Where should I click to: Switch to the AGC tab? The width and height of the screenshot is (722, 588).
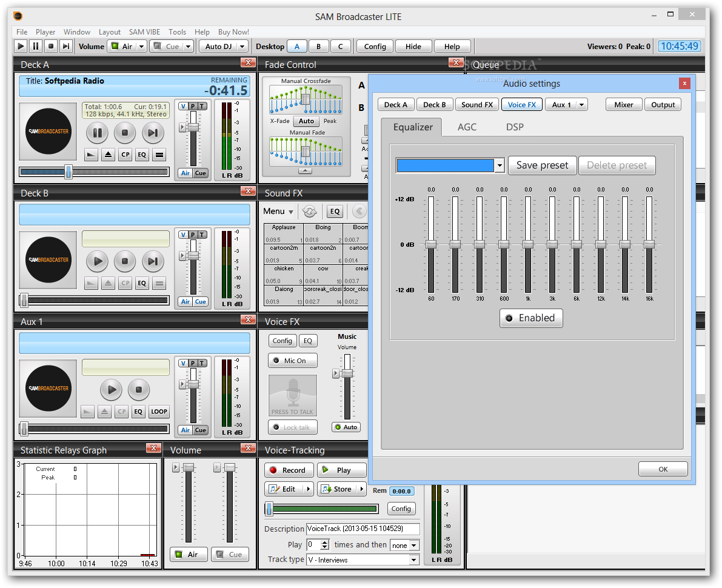pyautogui.click(x=467, y=127)
